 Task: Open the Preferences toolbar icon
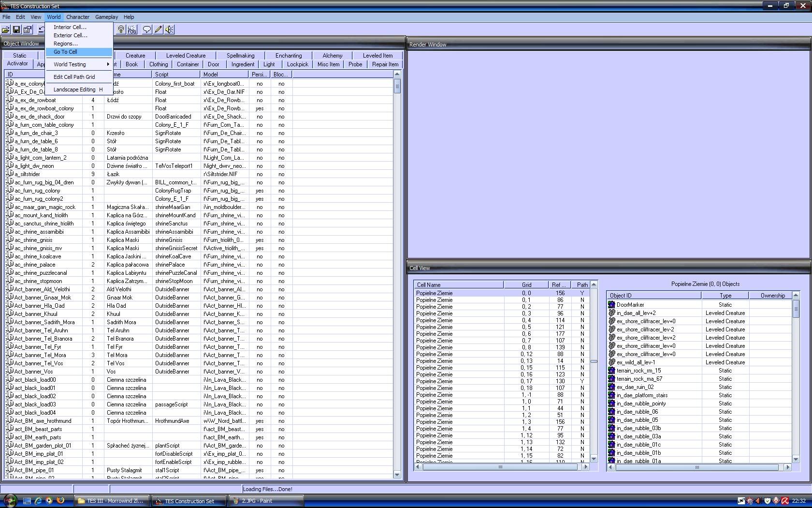28,30
